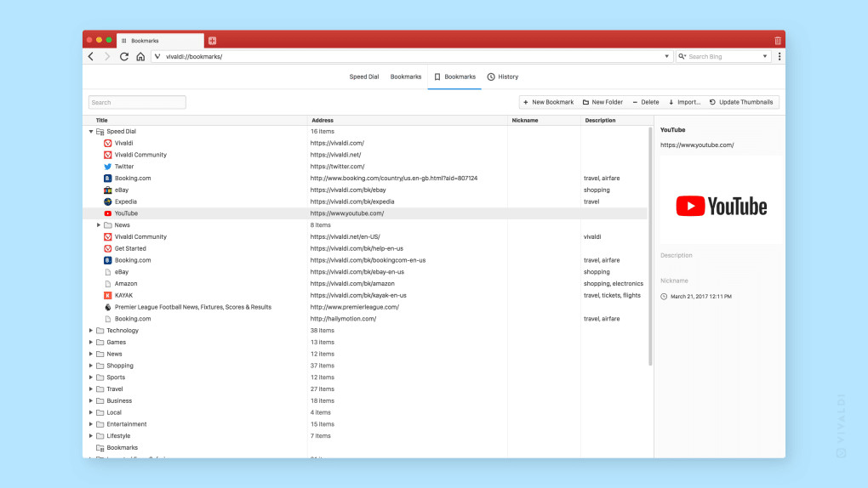Click the 'shopping, electronics' description cell
868x488 pixels.
614,283
